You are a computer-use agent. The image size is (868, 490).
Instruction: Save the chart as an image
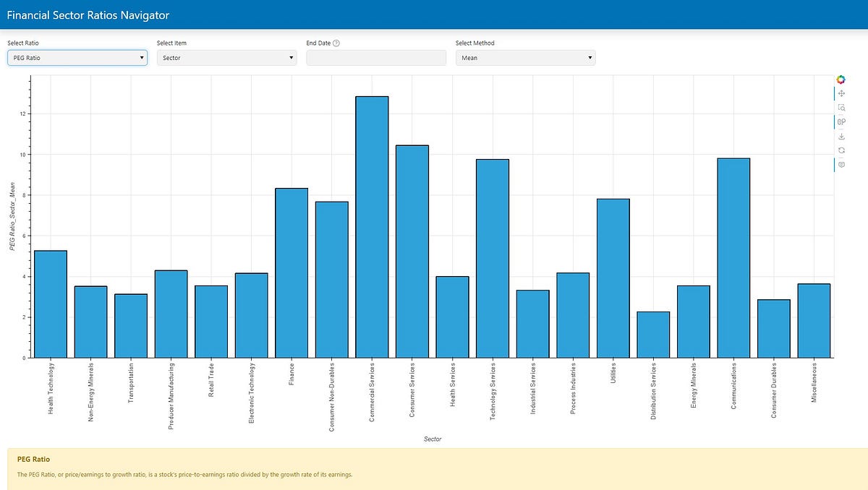tap(841, 135)
